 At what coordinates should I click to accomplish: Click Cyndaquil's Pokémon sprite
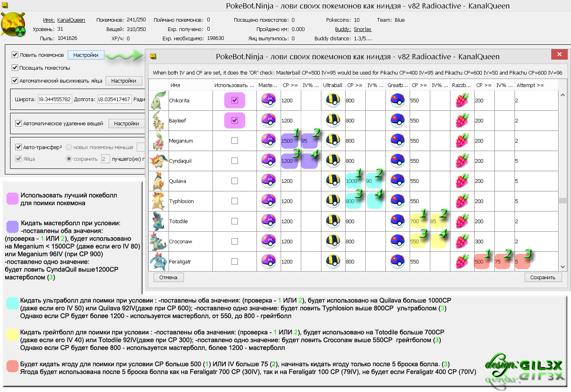(158, 161)
